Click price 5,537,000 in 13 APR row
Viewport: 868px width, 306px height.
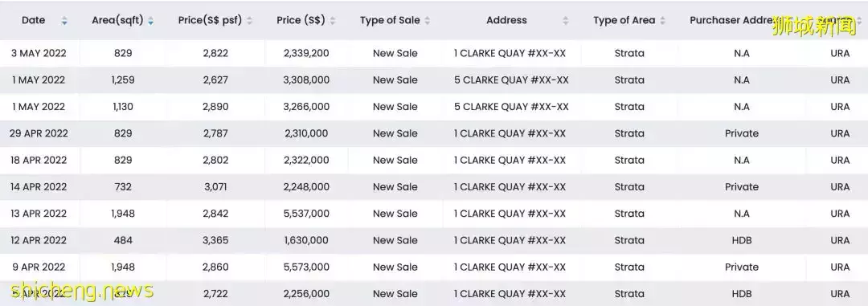pyautogui.click(x=306, y=214)
